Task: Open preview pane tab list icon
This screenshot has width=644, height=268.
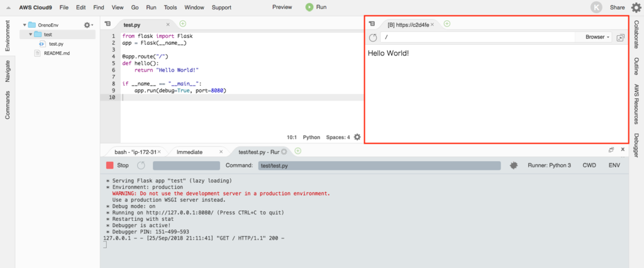Action: click(x=372, y=24)
